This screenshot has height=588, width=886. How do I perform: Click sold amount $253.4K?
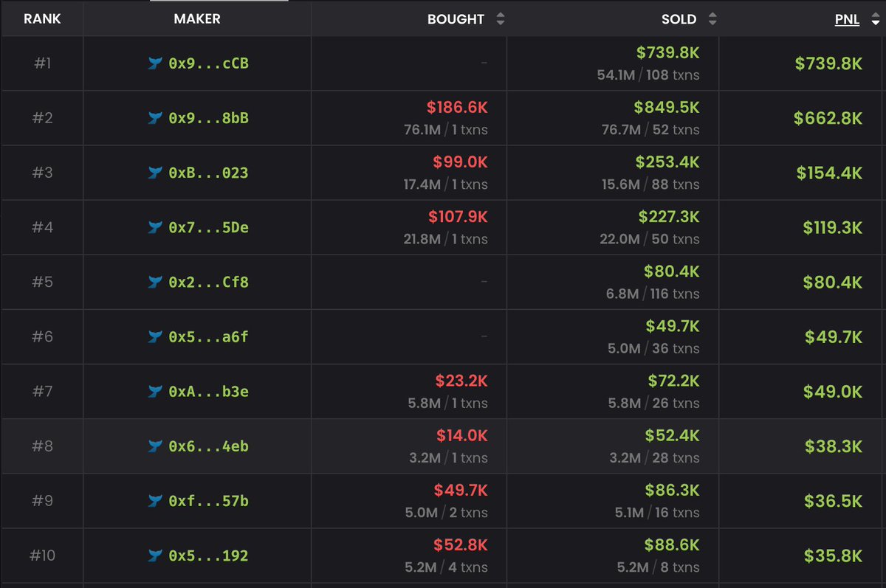[667, 162]
